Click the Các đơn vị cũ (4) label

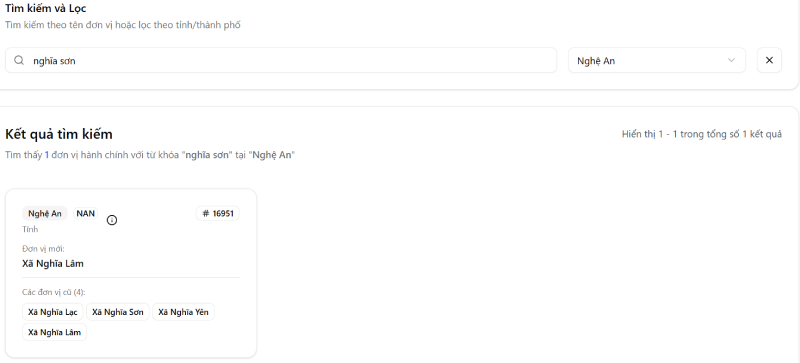(54, 292)
